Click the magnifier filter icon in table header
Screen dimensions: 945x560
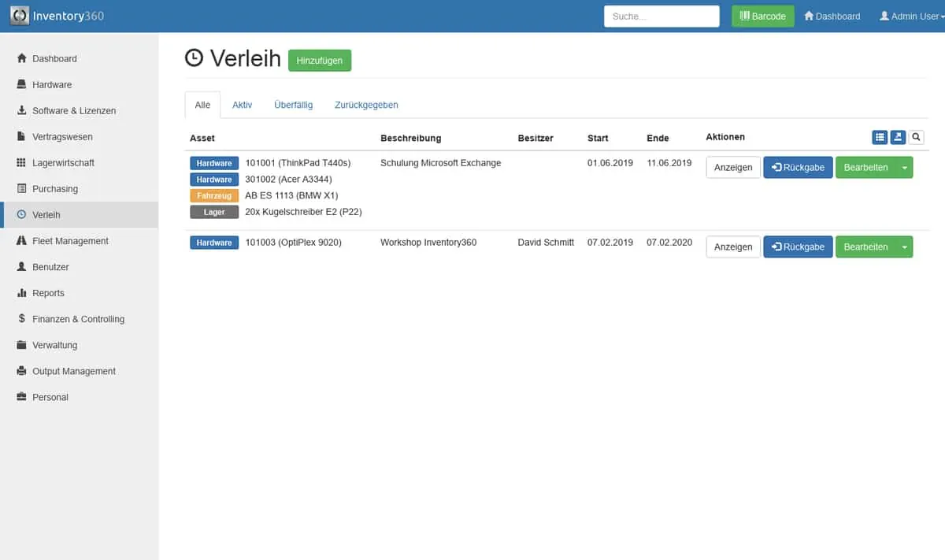pyautogui.click(x=916, y=137)
